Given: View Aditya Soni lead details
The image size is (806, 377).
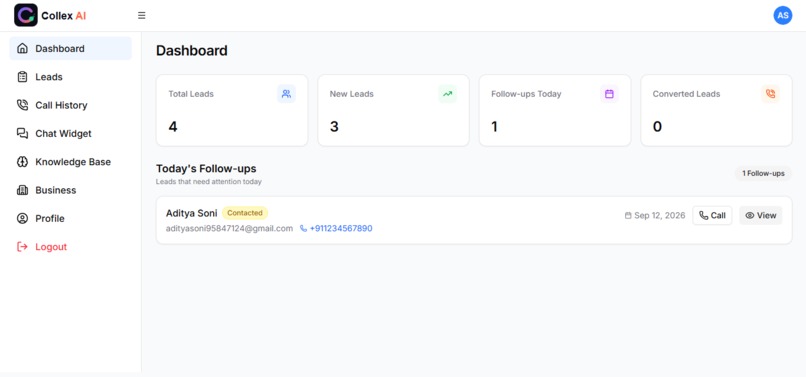Looking at the screenshot, I should coord(761,216).
